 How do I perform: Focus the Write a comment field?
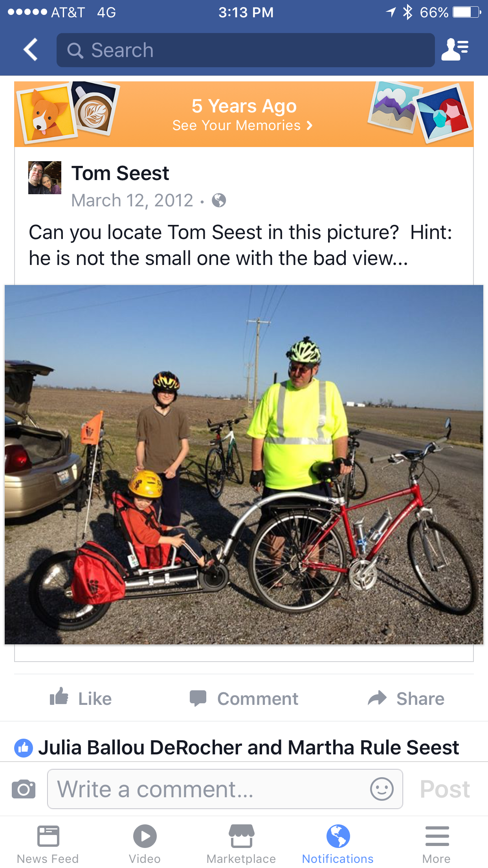pyautogui.click(x=225, y=789)
